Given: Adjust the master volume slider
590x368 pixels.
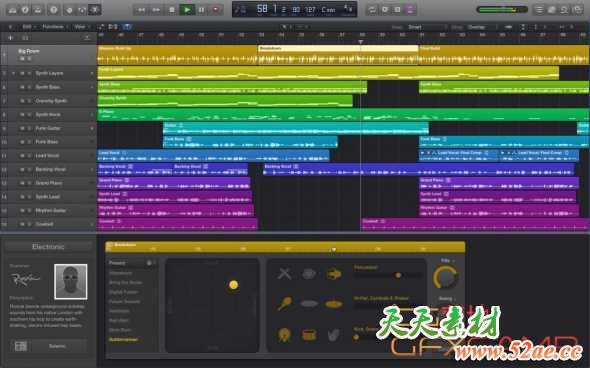Looking at the screenshot, I should (502, 10).
